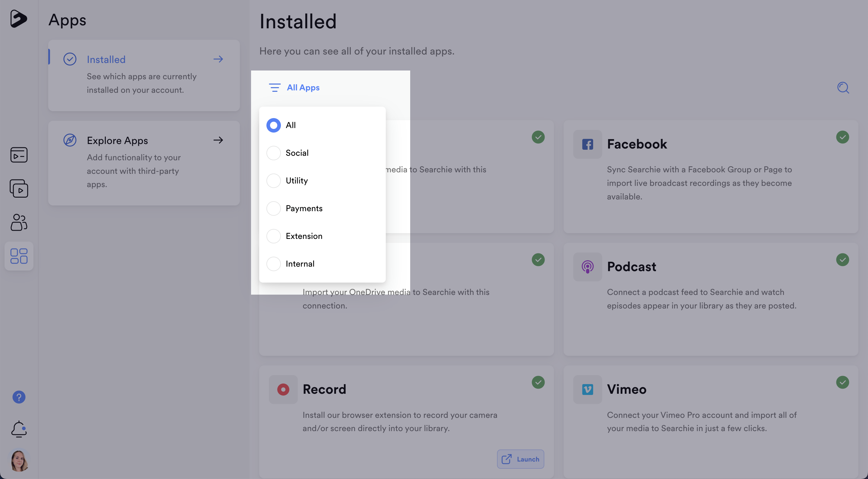This screenshot has width=868, height=479.
Task: Click arrow on Installed card
Action: coord(218,59)
